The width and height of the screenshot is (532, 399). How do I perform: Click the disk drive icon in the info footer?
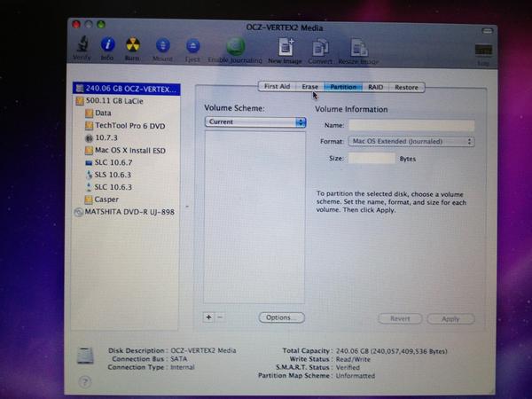pos(85,356)
